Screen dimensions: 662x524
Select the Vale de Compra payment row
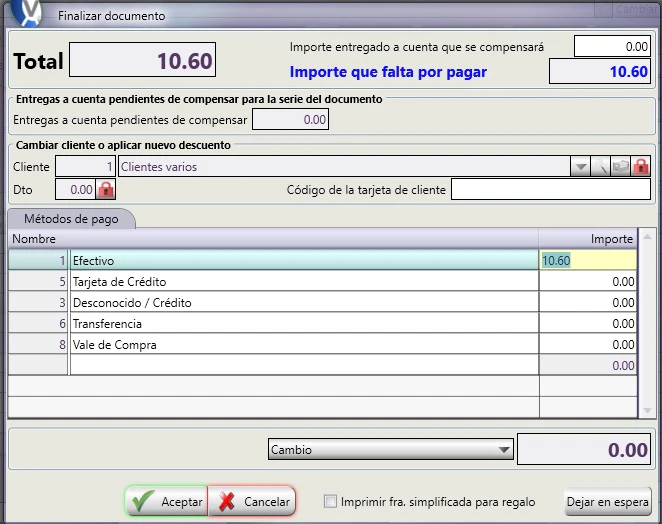click(323, 345)
